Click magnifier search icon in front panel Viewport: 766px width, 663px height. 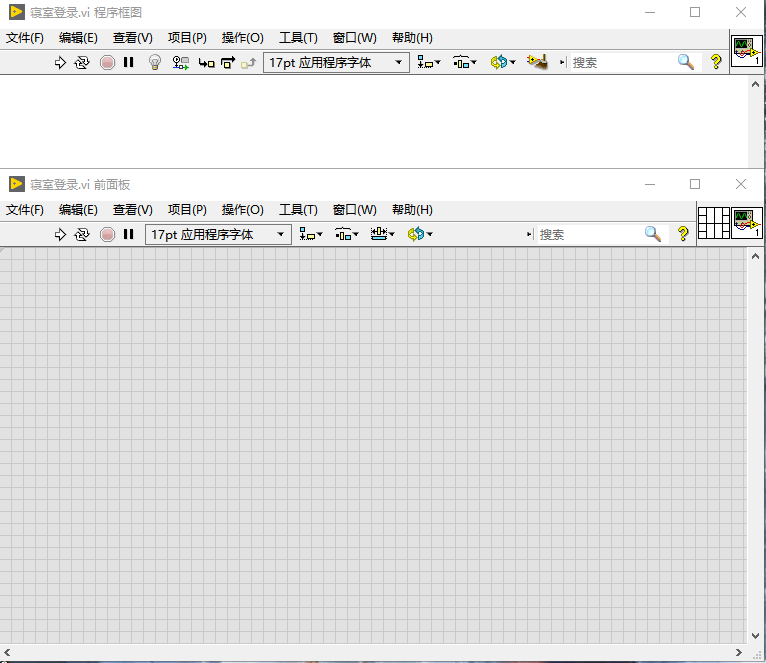[653, 234]
